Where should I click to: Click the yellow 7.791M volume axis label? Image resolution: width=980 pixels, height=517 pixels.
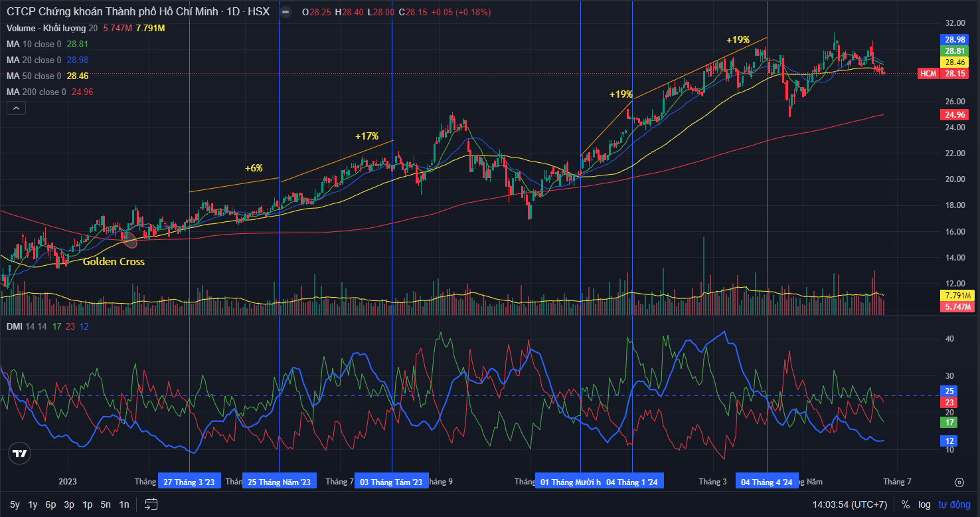(x=957, y=296)
